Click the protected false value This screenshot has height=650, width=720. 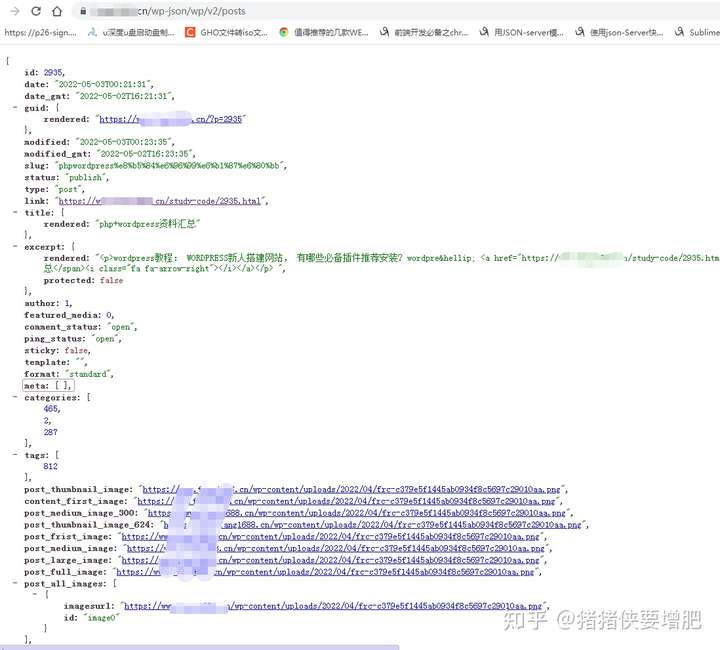coord(111,280)
